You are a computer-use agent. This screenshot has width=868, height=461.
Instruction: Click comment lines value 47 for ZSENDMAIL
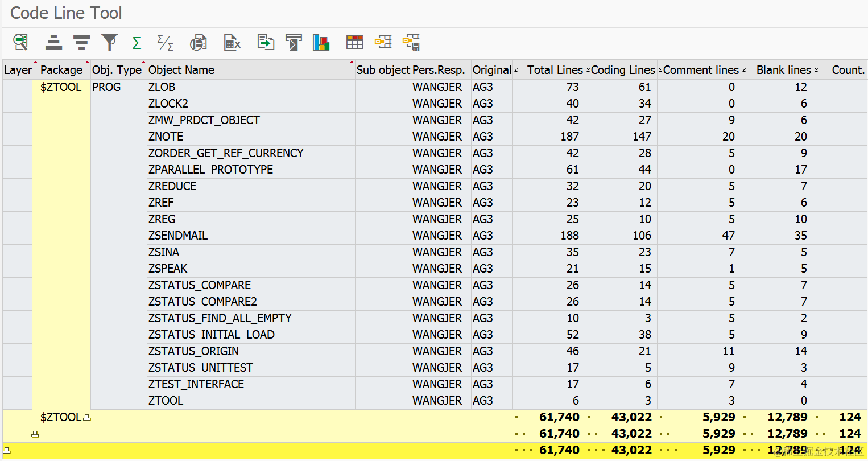click(728, 236)
